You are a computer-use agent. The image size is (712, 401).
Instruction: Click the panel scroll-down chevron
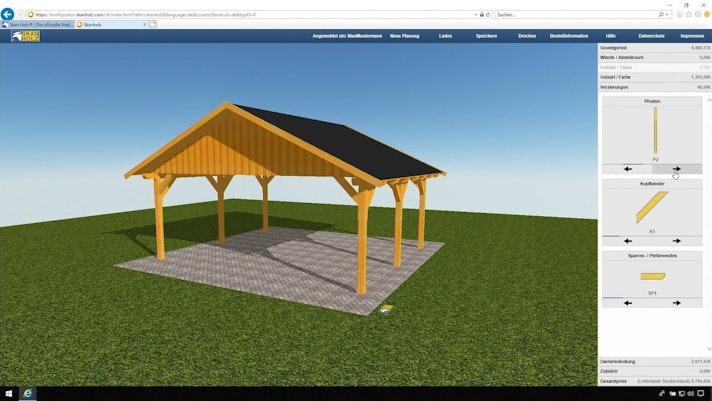709,349
